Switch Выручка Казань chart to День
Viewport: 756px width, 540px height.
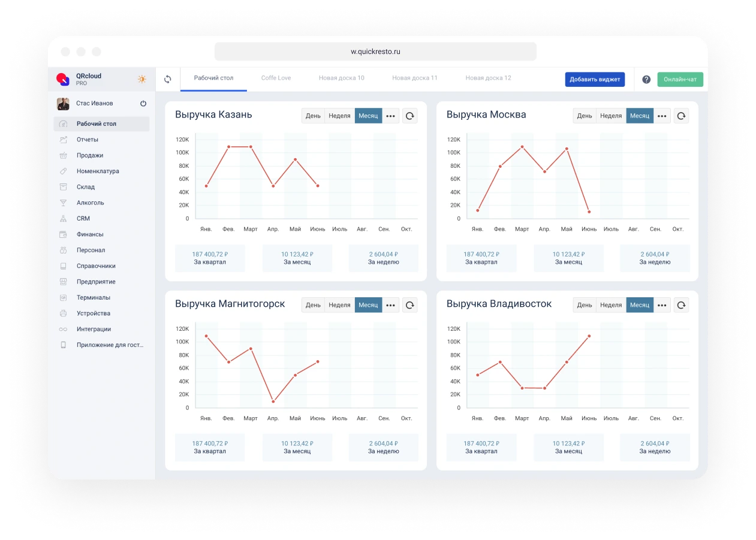[x=313, y=116]
